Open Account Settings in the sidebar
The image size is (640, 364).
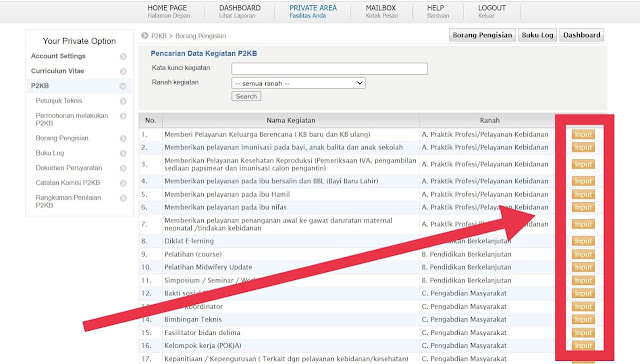point(58,56)
